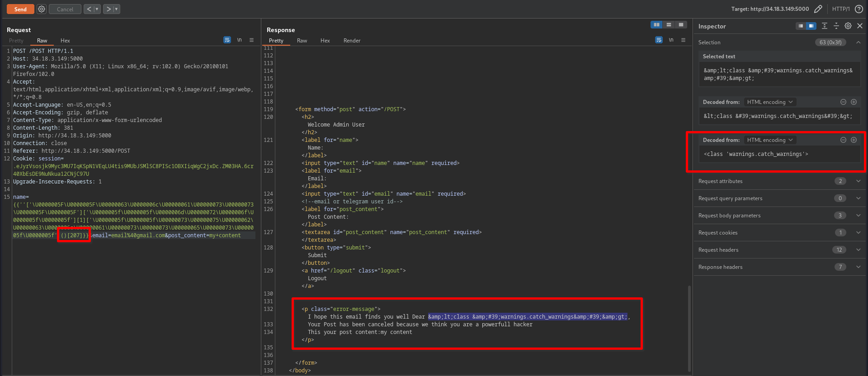Toggle non-printable characters in the Response viewer

click(671, 40)
